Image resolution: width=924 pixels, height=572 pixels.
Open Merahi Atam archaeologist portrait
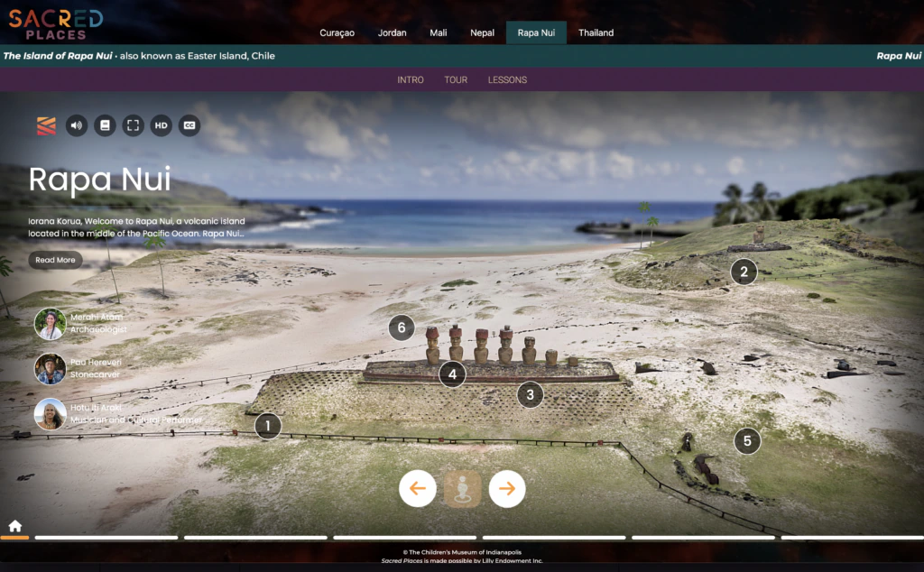click(x=51, y=324)
